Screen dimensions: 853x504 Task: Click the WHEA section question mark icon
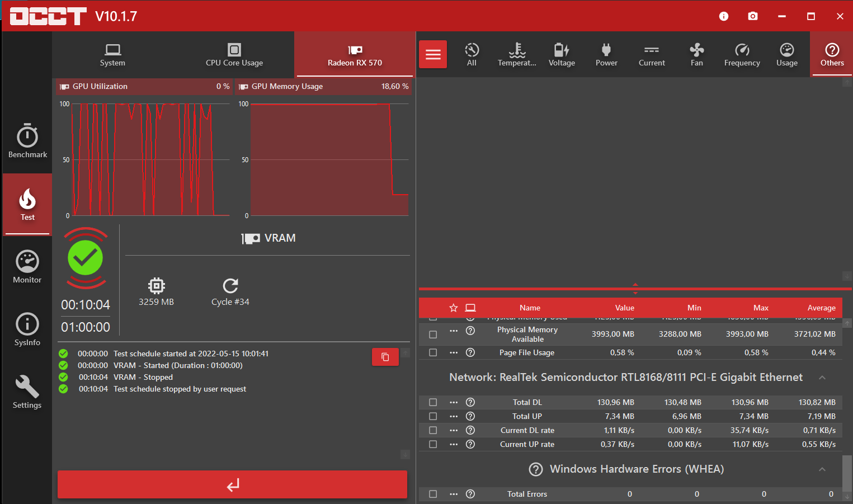[x=536, y=469]
